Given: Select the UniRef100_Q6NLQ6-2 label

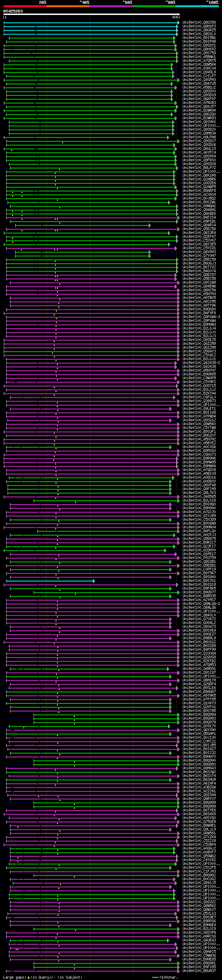Looking at the screenshot, I should tap(201, 604).
